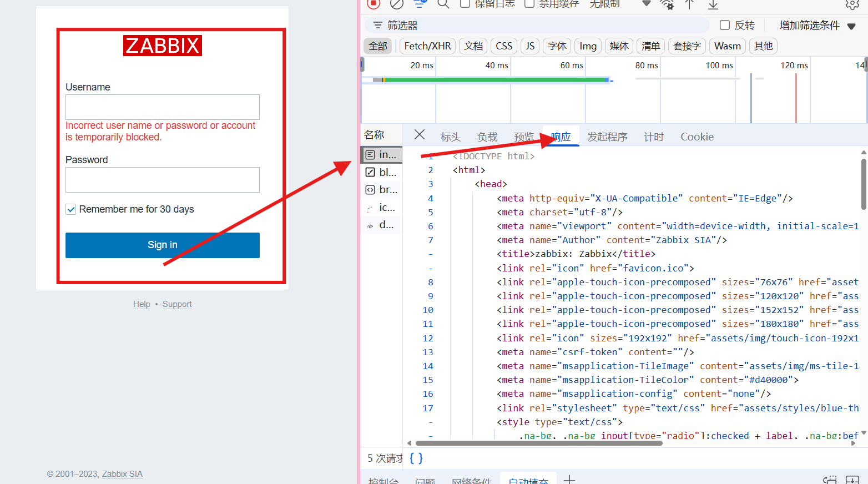The image size is (868, 484).
Task: Filter requests by 字体 fonts
Action: point(557,46)
